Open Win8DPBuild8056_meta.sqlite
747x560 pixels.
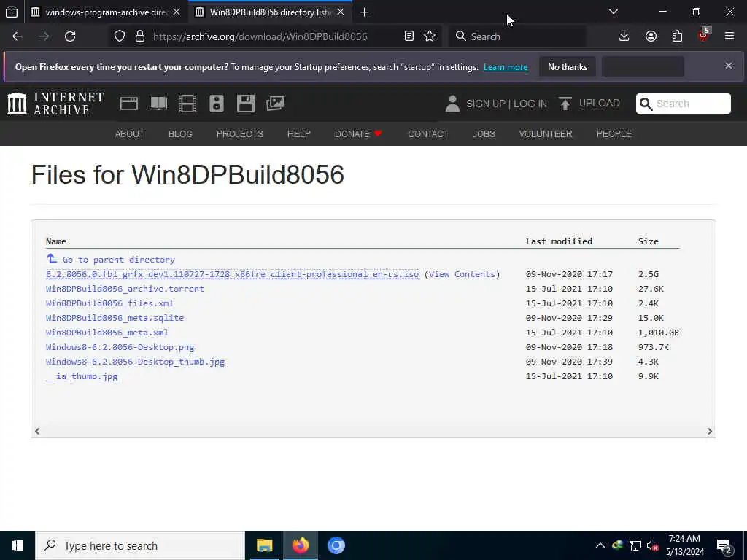(x=115, y=318)
